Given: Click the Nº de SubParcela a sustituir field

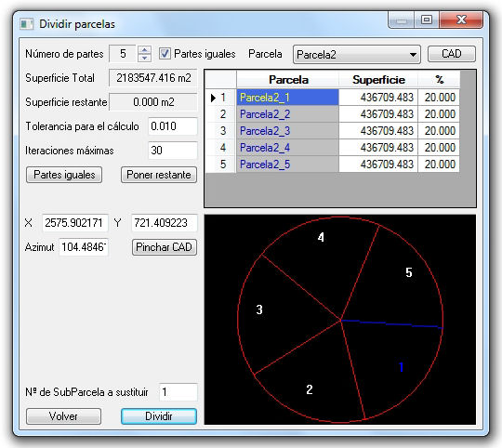Looking at the screenshot, I should pos(178,392).
